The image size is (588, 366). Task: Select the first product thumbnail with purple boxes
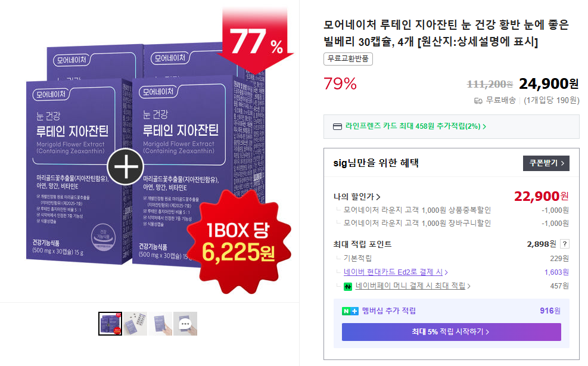pos(110,324)
